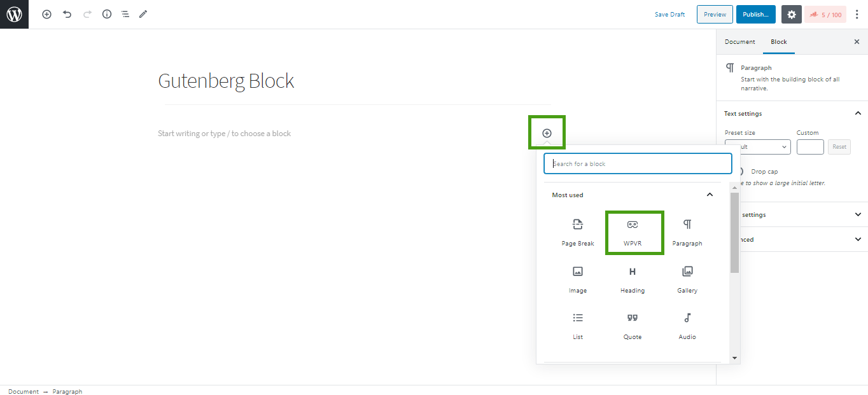Toggle the block navigation list view
The height and width of the screenshot is (395, 868).
(125, 14)
